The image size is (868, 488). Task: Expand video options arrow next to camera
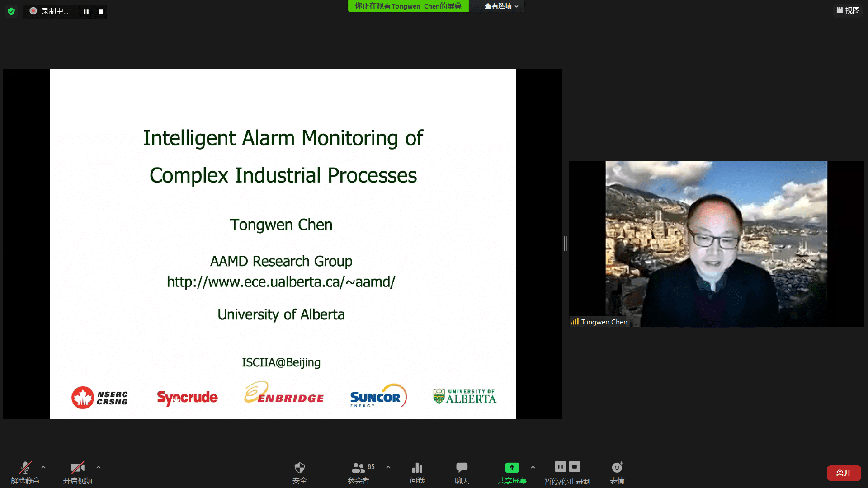point(99,467)
